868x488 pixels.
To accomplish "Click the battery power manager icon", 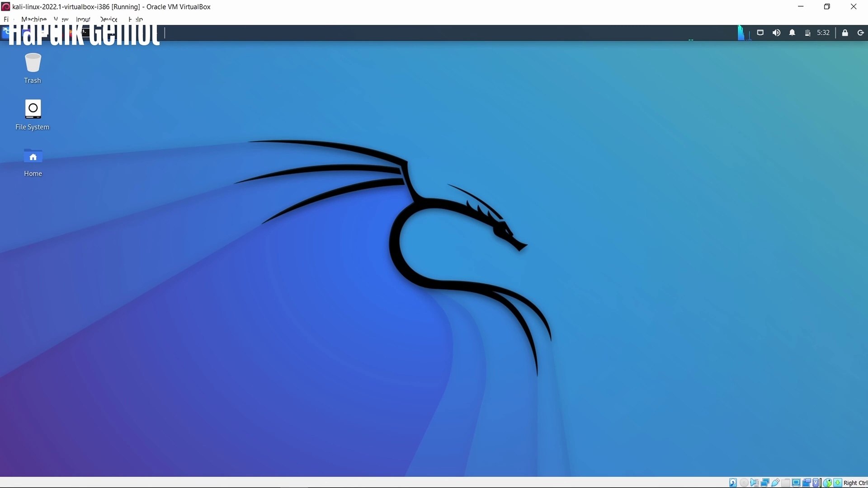I will coord(807,33).
